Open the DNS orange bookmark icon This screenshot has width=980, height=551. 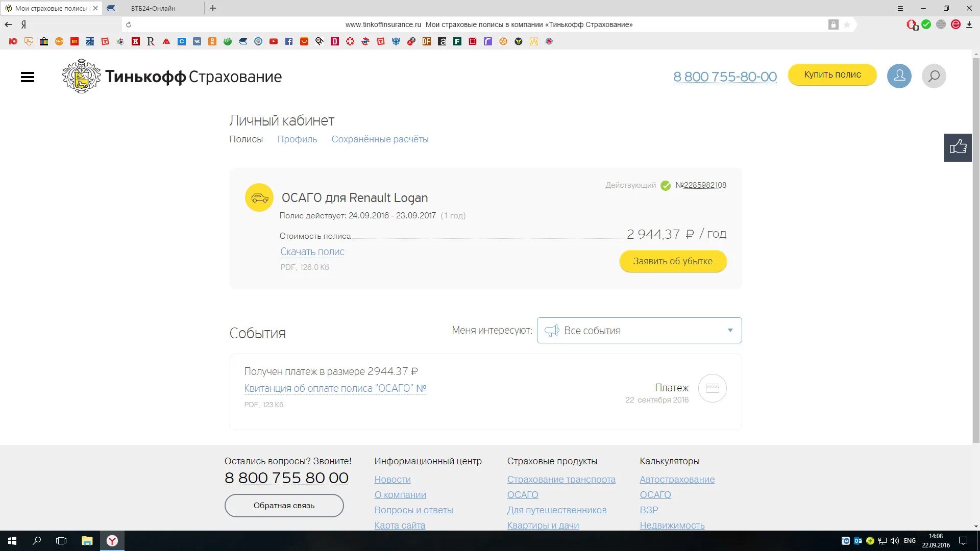click(59, 41)
